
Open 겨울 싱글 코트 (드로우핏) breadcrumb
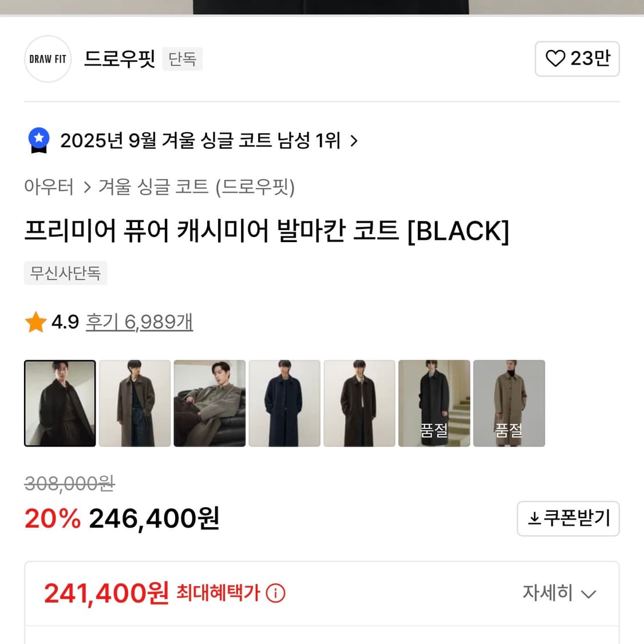point(196,187)
